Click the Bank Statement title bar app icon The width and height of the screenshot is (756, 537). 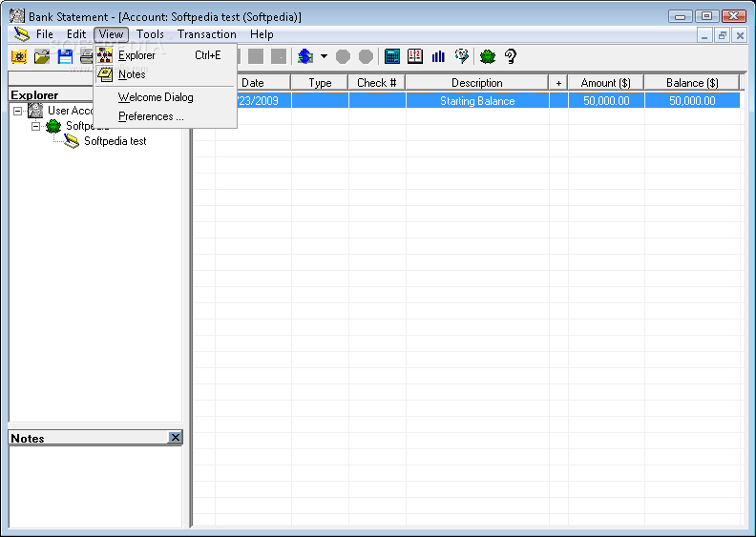click(17, 16)
